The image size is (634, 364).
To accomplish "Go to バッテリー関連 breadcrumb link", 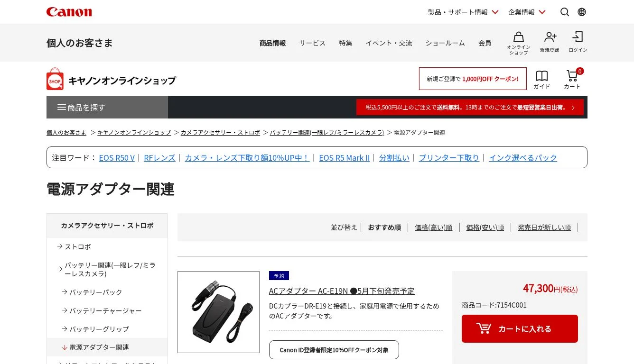I will [x=327, y=132].
